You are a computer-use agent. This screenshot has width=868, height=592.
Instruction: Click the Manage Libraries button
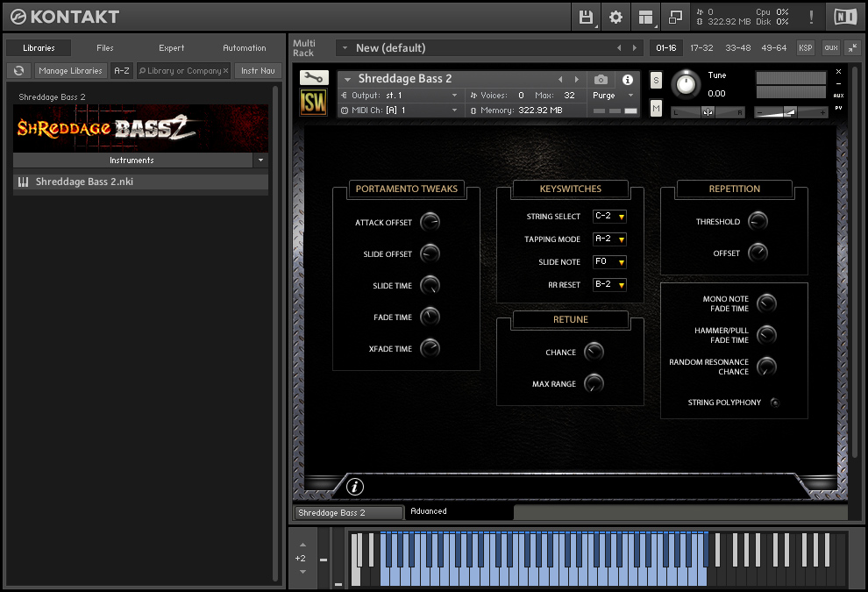(71, 71)
